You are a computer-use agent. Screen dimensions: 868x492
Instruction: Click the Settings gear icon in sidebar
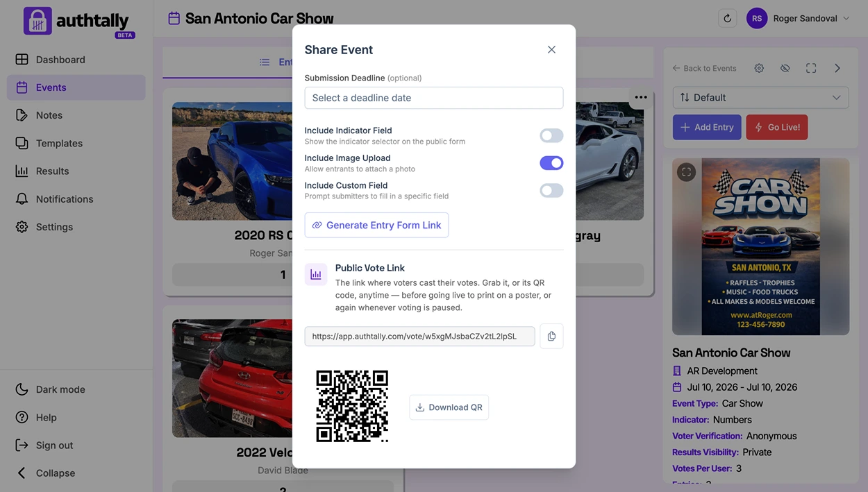[22, 227]
